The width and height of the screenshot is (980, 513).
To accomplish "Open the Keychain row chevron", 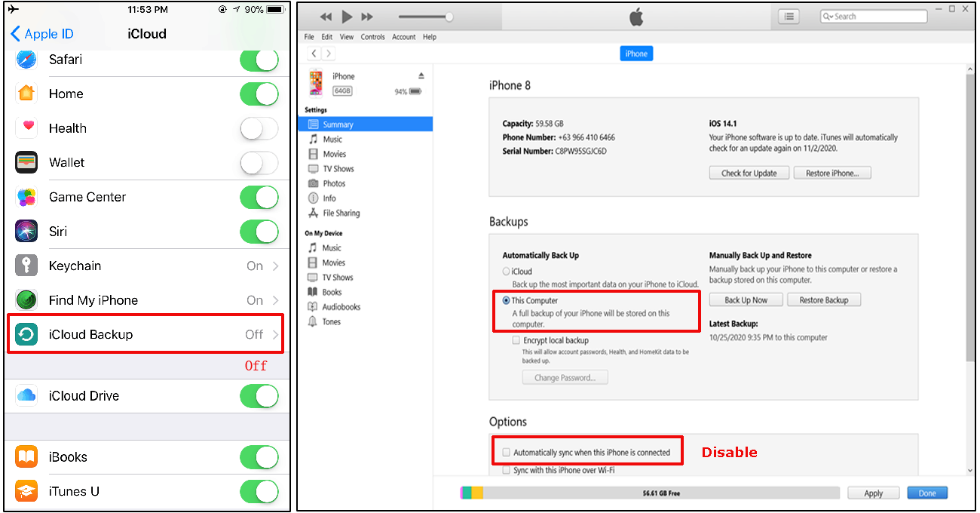I will (x=276, y=266).
